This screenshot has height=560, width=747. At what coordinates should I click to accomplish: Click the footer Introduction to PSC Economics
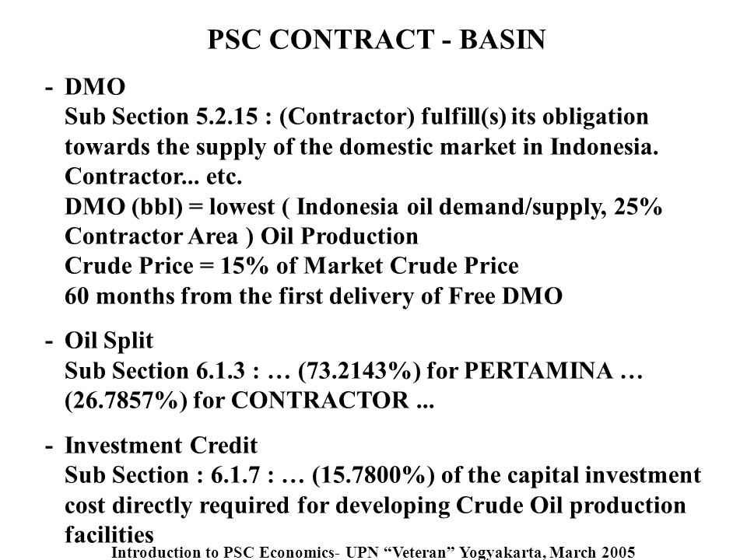click(223, 552)
